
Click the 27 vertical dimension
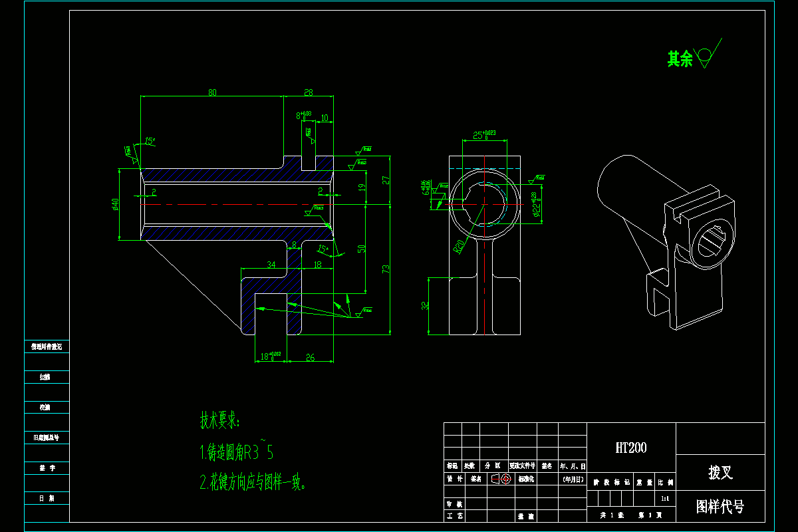(386, 180)
